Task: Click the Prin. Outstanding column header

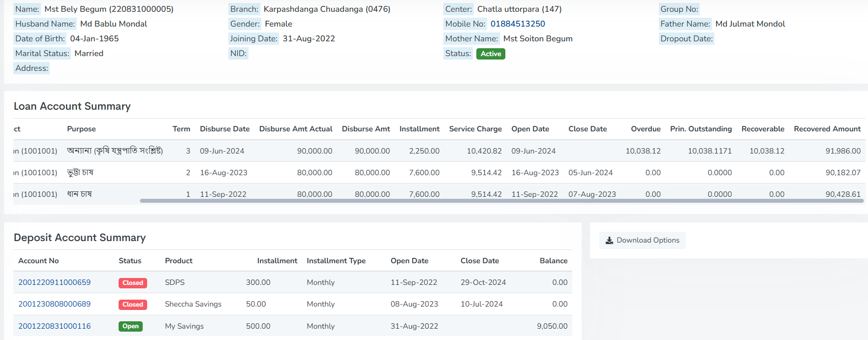Action: 701,129
